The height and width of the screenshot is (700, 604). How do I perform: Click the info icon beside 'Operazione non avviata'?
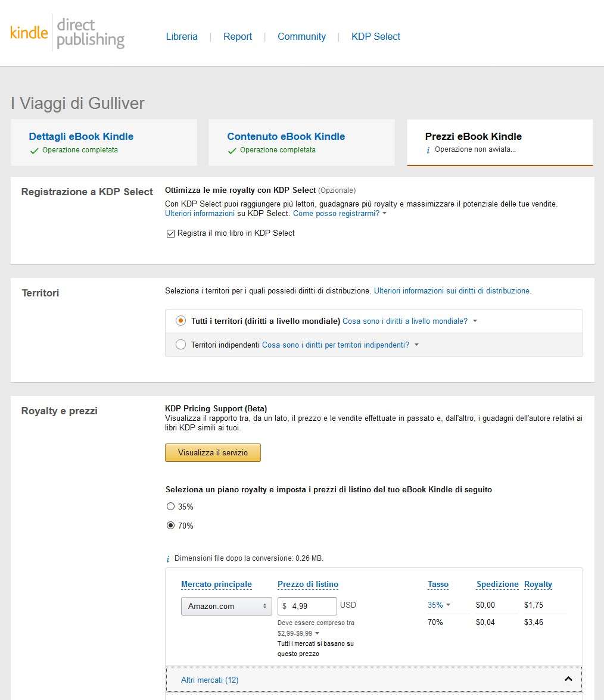click(x=428, y=150)
